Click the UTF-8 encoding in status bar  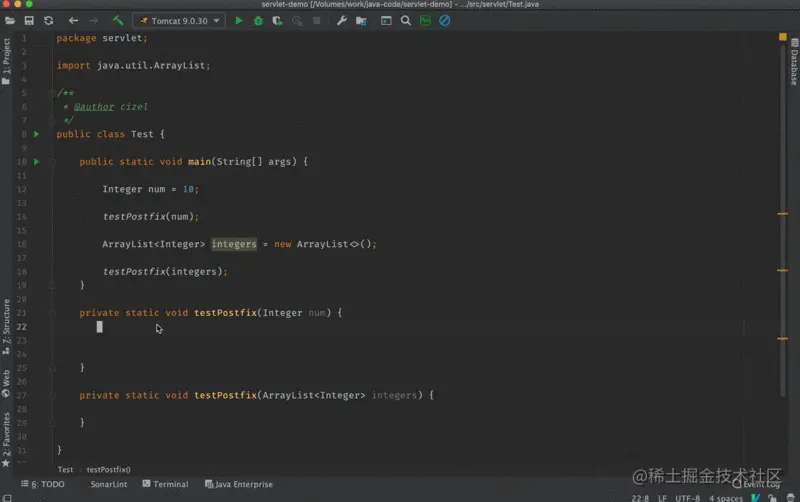tap(687, 498)
